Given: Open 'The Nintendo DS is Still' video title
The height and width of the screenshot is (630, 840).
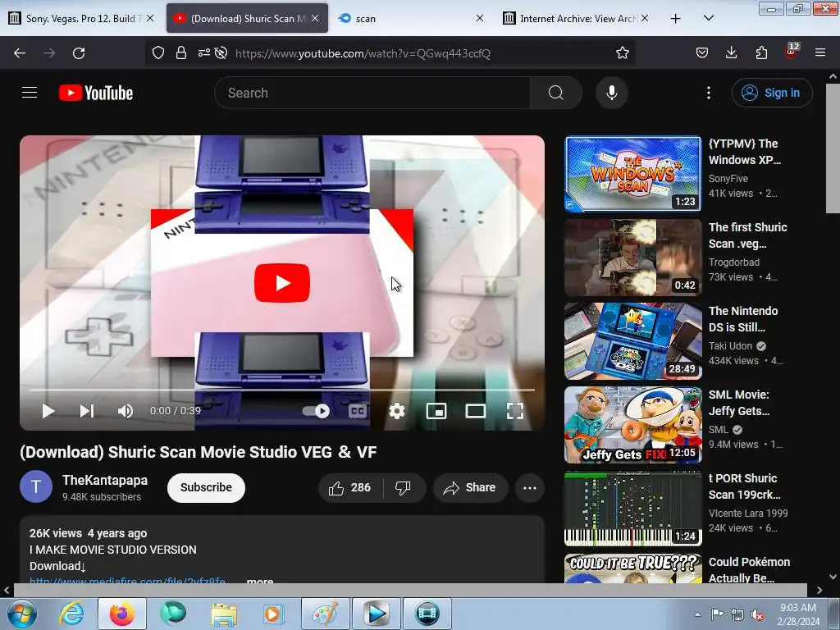Looking at the screenshot, I should [x=743, y=319].
